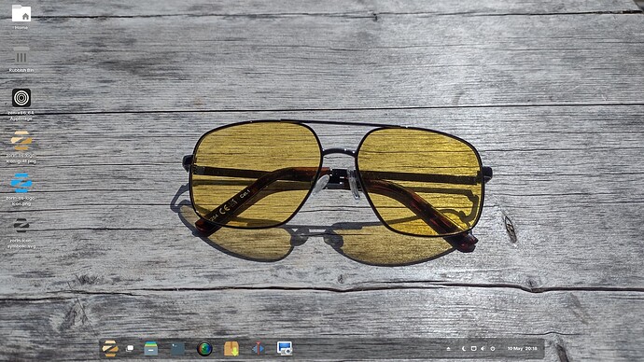Open the volume speaker control

pyautogui.click(x=483, y=348)
